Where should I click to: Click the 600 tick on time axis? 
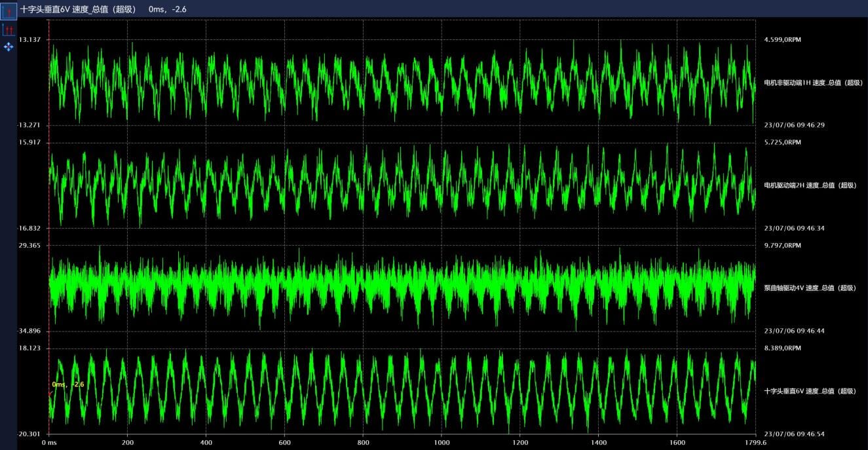pyautogui.click(x=284, y=442)
